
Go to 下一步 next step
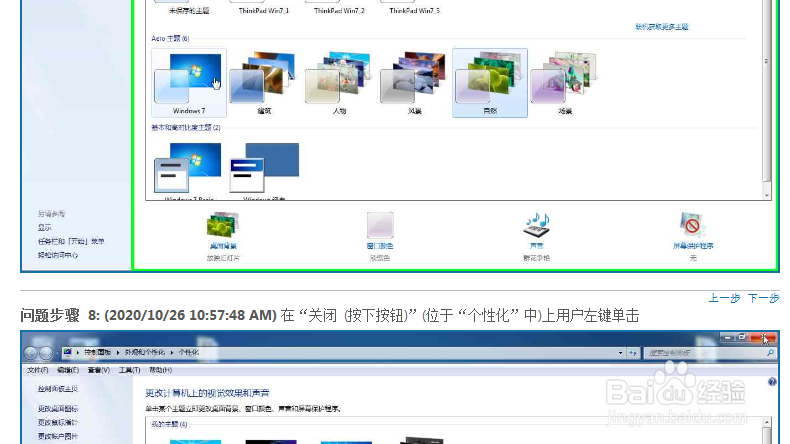tap(763, 298)
